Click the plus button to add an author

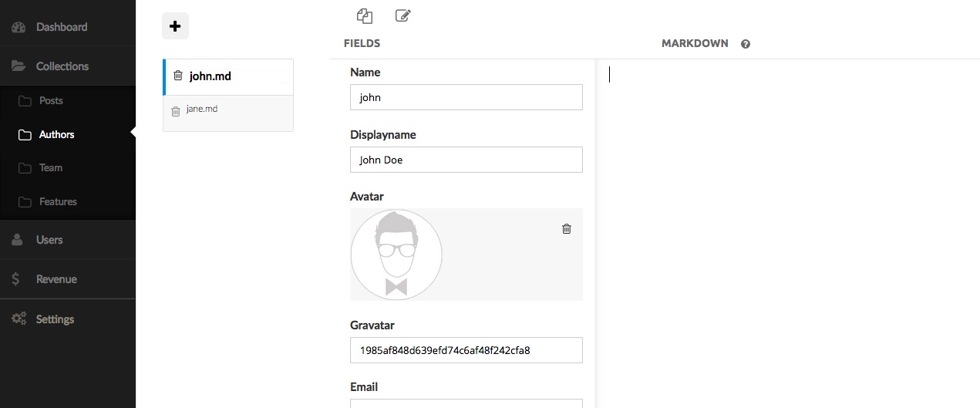(175, 26)
